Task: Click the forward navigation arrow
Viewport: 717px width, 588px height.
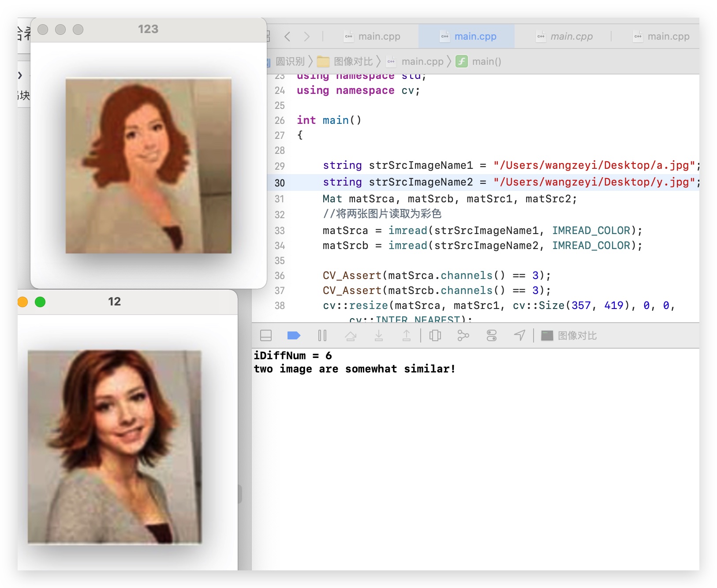Action: (307, 37)
